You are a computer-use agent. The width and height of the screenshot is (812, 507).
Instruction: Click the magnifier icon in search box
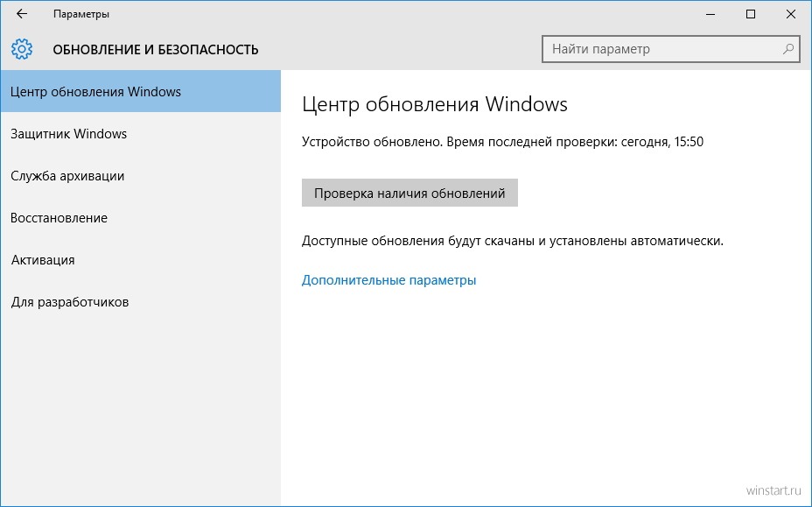788,49
